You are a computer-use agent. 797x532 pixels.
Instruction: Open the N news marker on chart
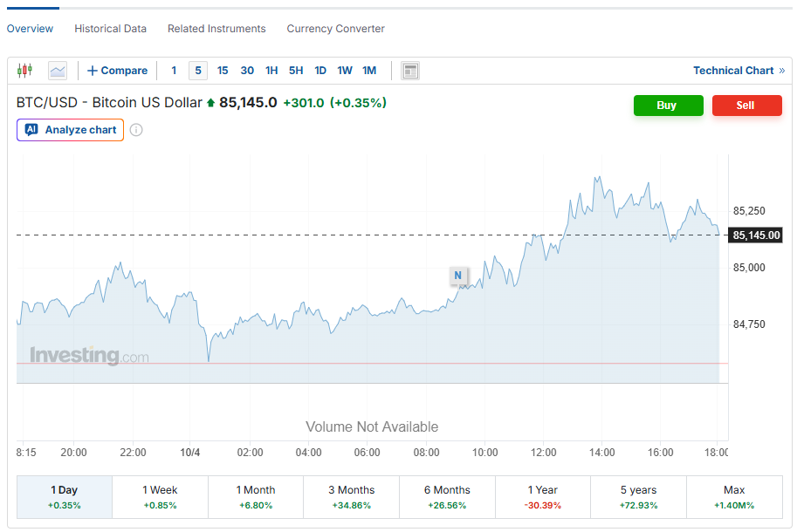click(458, 276)
